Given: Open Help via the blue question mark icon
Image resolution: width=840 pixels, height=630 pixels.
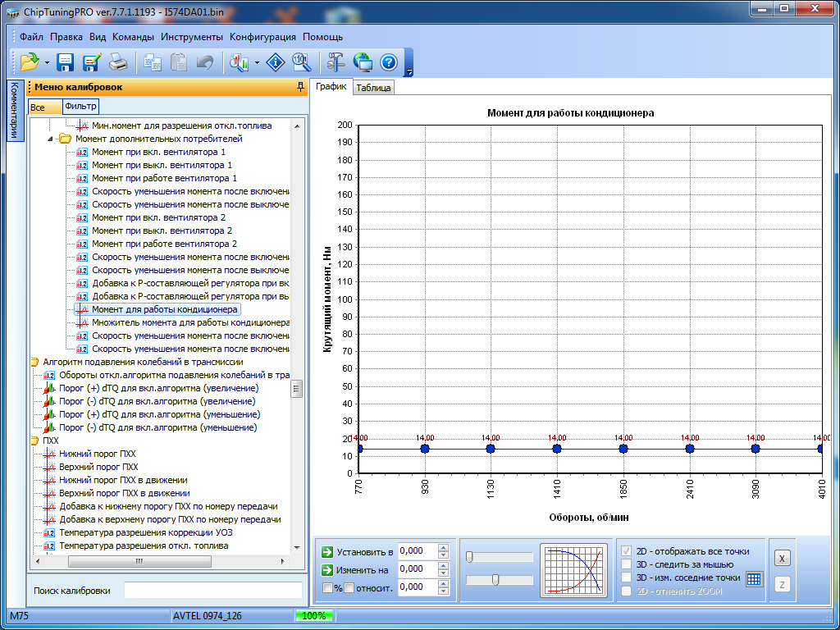Looking at the screenshot, I should pos(388,62).
